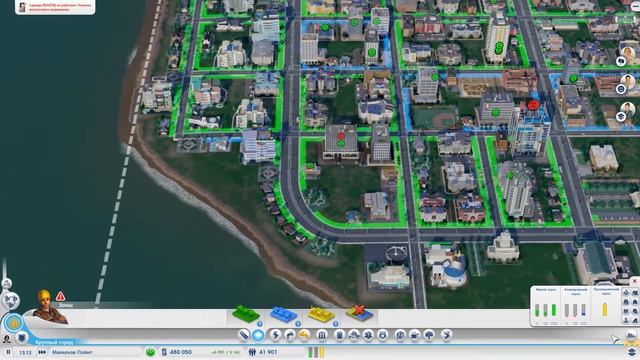Open the shield icon near bottom-left

(x=21, y=338)
